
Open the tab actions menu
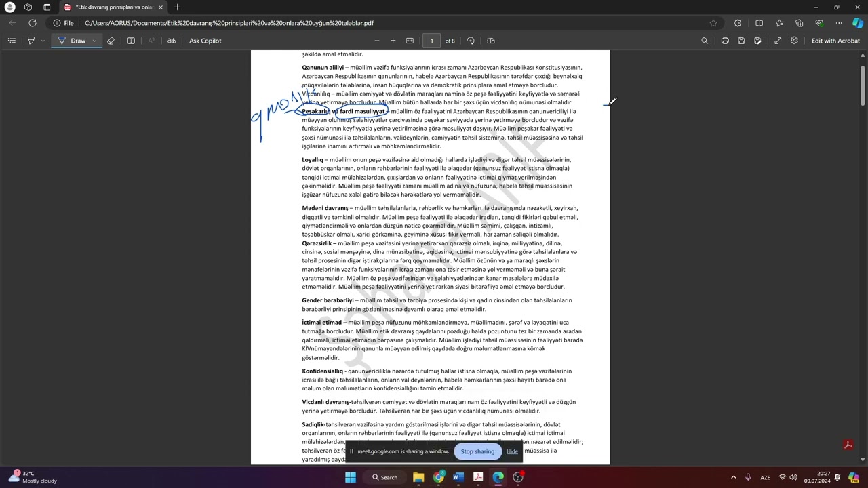(x=47, y=7)
